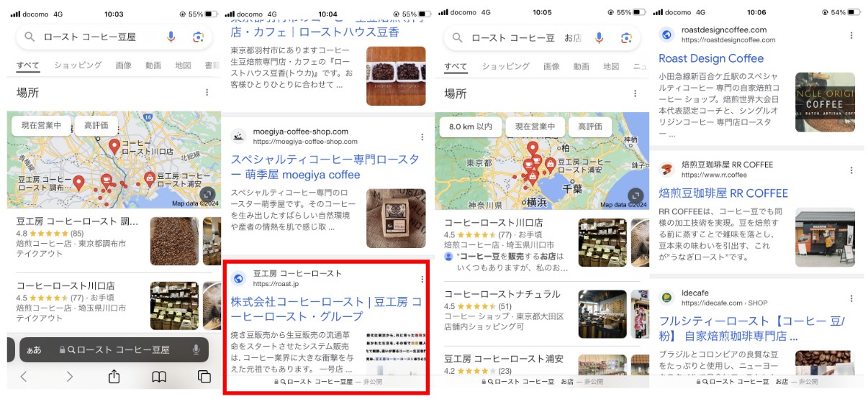Viewport: 868px width, 399px height.
Task: Open the thumbnail beside Roast Design Coffee result
Action: click(x=825, y=101)
